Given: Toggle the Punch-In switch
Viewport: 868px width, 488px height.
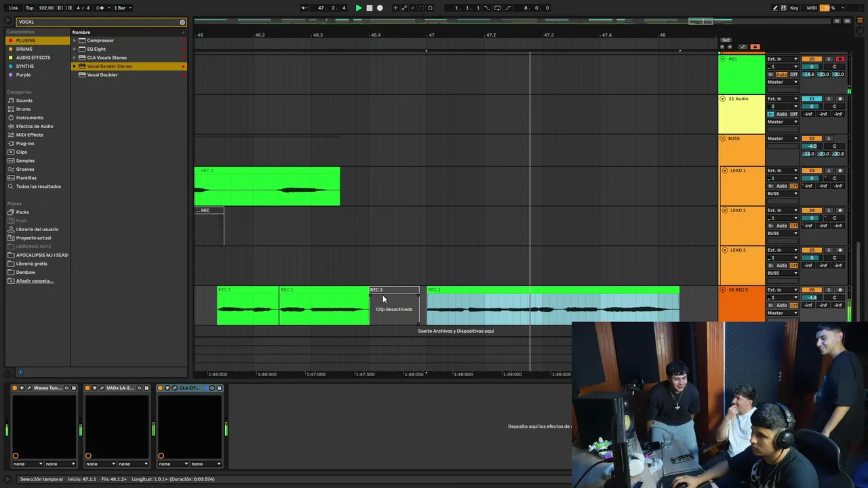Looking at the screenshot, I should click(x=487, y=8).
